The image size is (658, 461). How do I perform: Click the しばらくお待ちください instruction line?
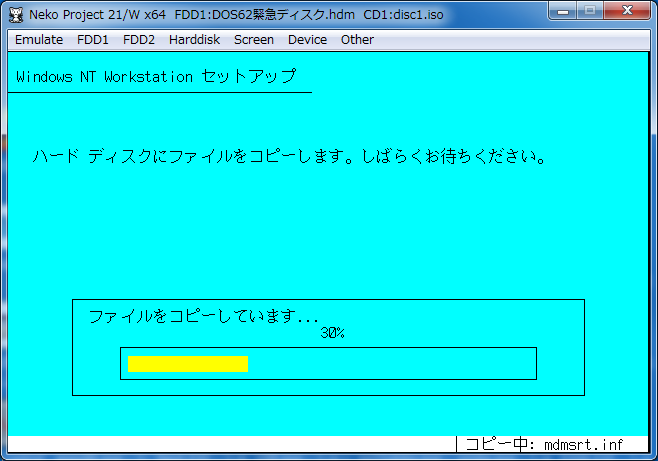tap(290, 157)
